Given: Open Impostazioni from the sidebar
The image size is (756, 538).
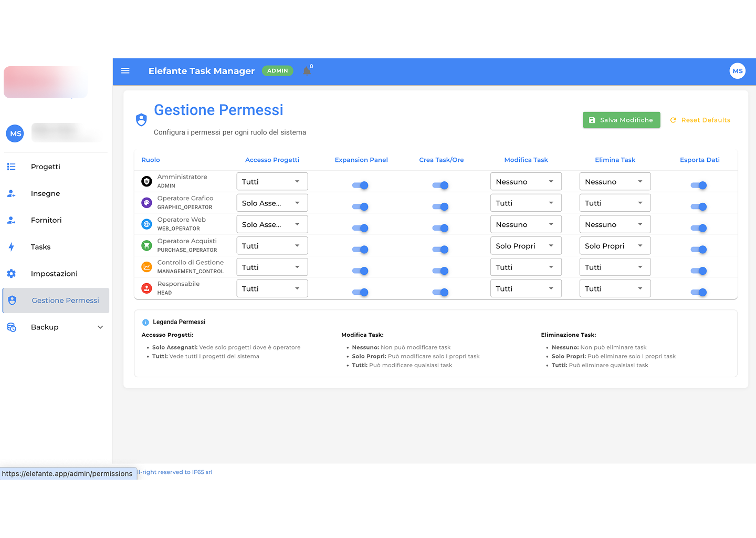Looking at the screenshot, I should (54, 274).
